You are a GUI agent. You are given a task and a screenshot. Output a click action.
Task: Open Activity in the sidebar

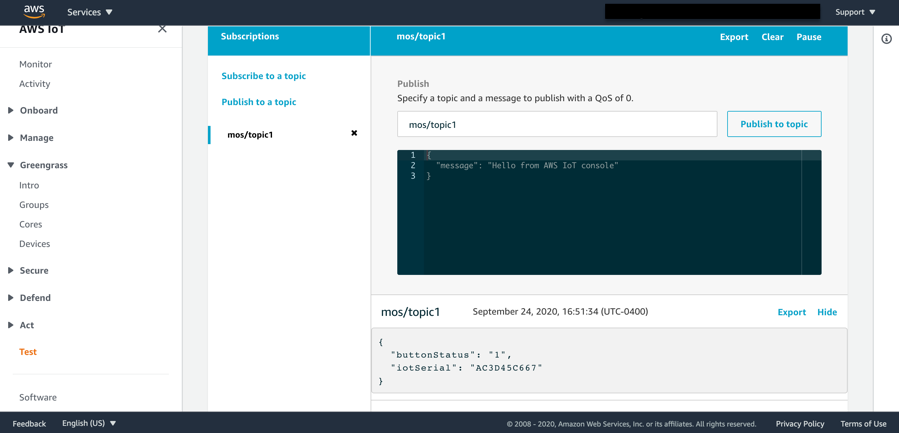[35, 84]
